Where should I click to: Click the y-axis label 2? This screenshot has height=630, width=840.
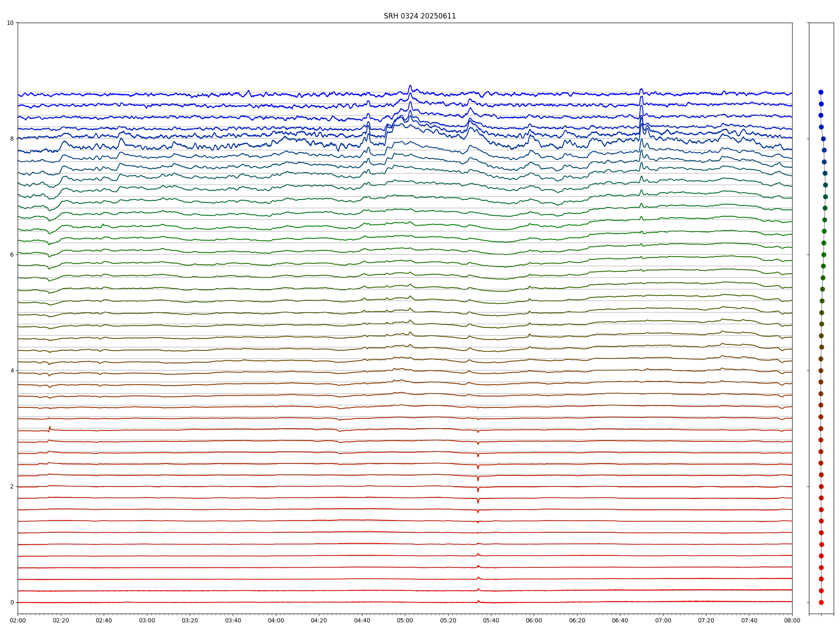pyautogui.click(x=12, y=486)
